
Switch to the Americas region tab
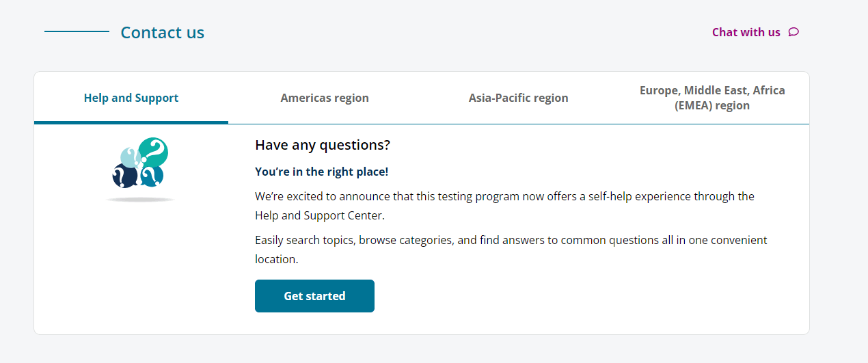pos(325,98)
